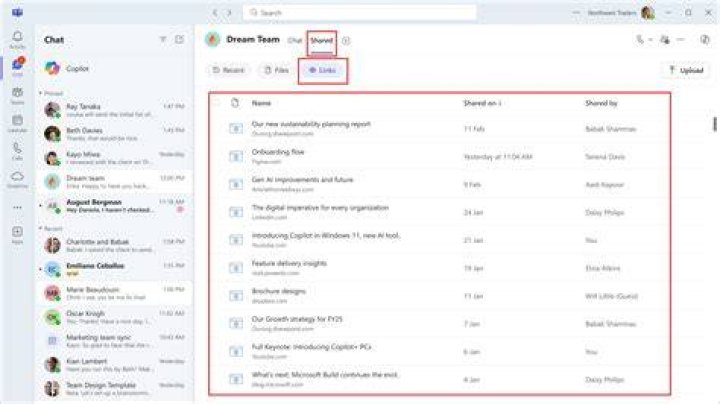Open the digital imperative for every organization link

(x=320, y=208)
